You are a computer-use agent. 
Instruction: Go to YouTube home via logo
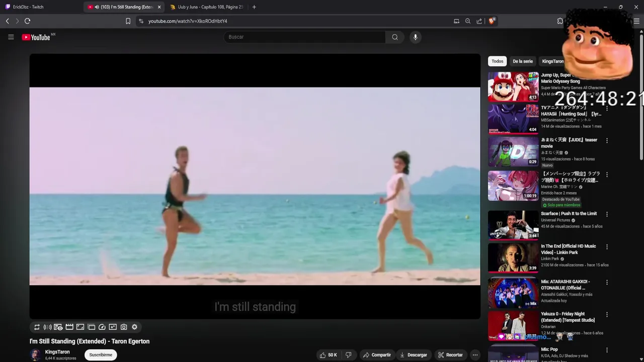[x=36, y=37]
